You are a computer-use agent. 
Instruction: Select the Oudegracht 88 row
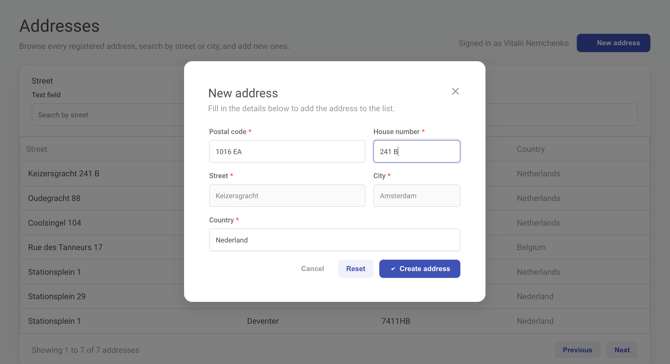[335, 198]
